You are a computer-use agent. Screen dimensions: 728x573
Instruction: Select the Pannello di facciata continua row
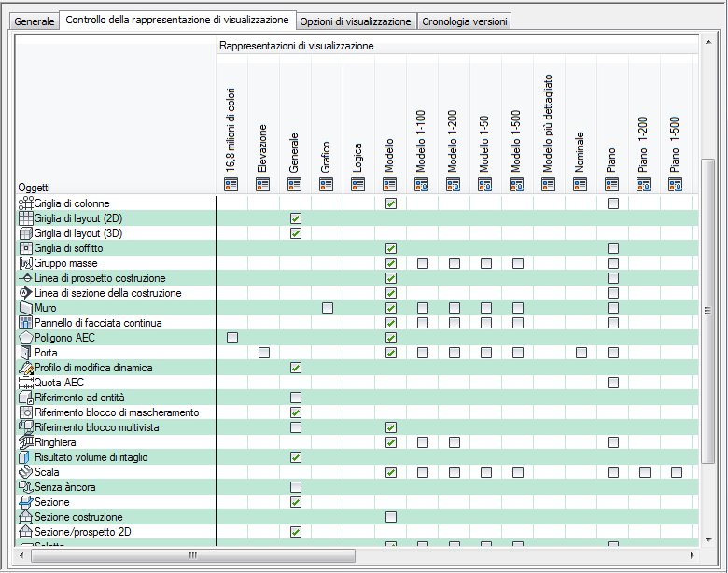tap(357, 323)
